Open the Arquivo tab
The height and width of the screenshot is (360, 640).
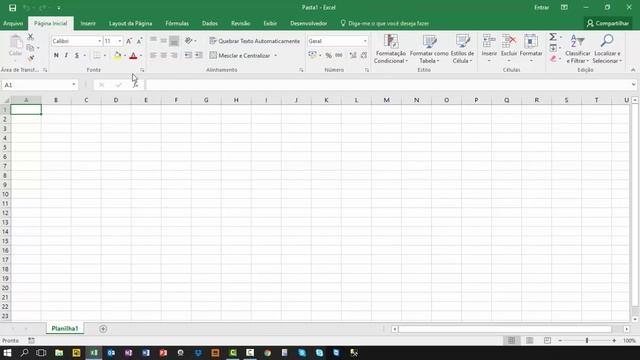click(13, 24)
